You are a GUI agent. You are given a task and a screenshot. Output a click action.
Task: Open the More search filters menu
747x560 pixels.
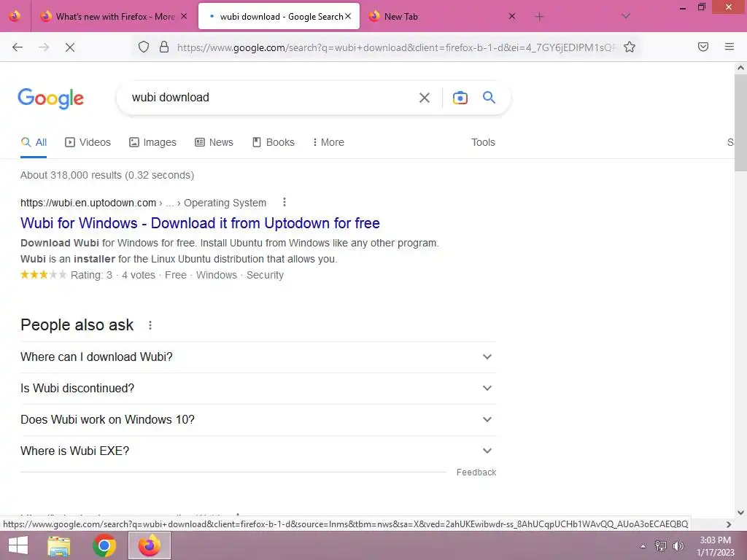point(328,142)
